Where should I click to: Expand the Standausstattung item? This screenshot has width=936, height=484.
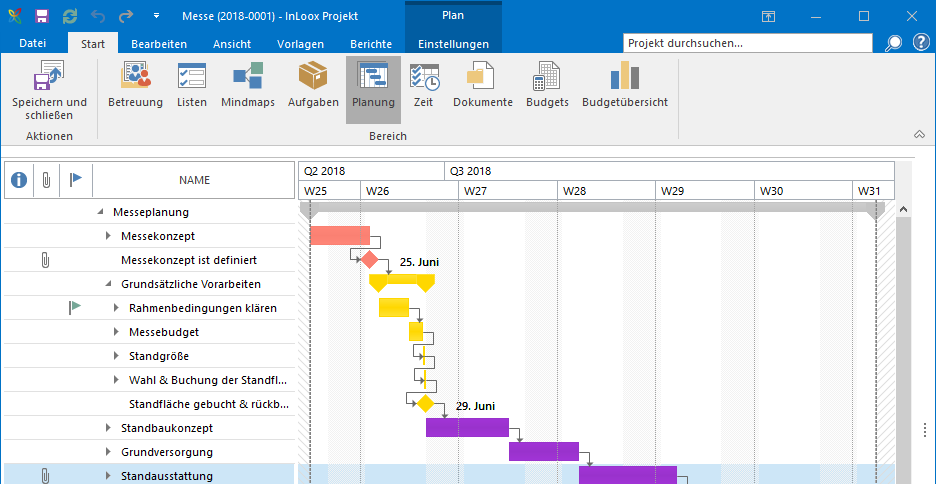(108, 476)
